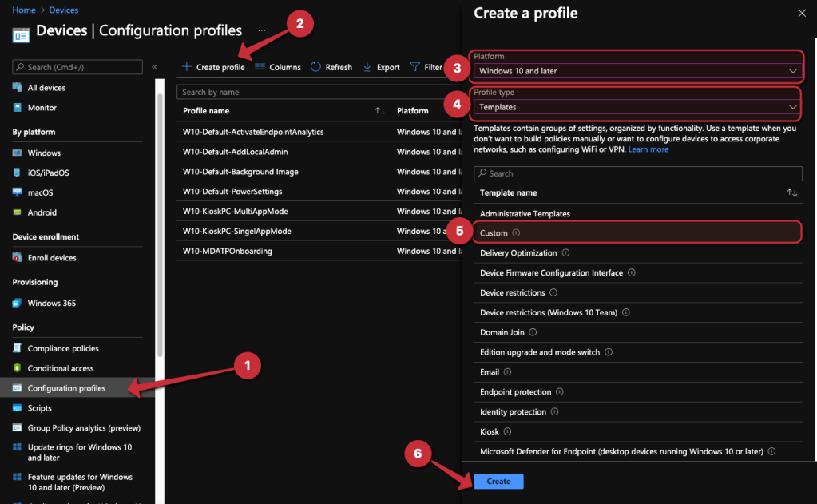Click the Refresh toolbar icon
Image resolution: width=817 pixels, height=504 pixels.
(316, 67)
